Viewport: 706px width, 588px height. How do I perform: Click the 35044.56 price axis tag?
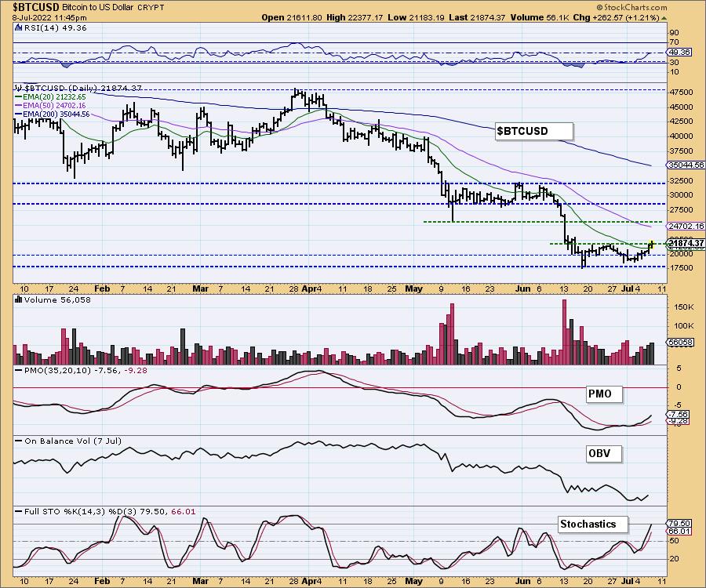686,165
